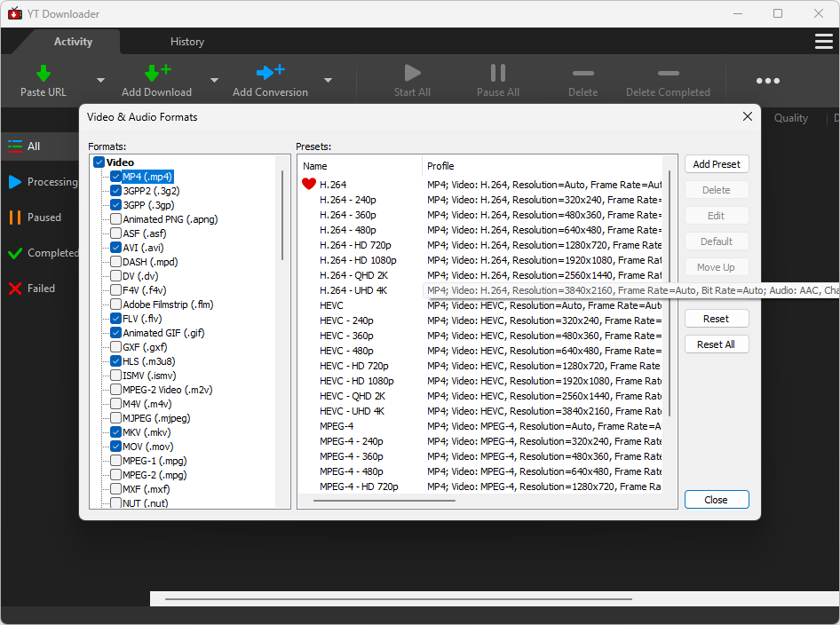Check the ASF (.asf) checkbox
The image size is (840, 625).
point(115,233)
